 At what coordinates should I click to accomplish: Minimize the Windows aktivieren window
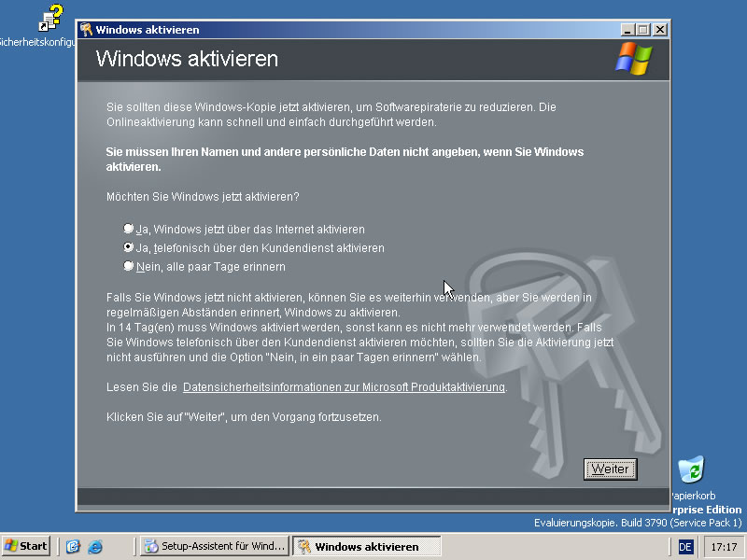pyautogui.click(x=627, y=30)
